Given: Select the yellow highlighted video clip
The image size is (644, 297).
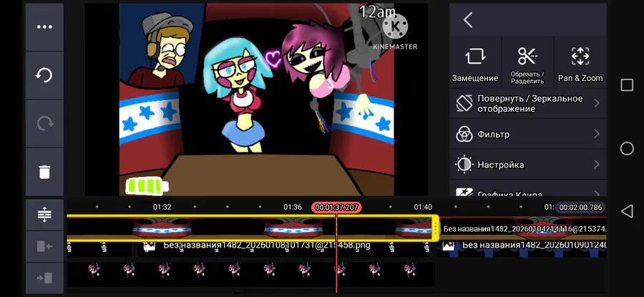Looking at the screenshot, I should [x=252, y=228].
